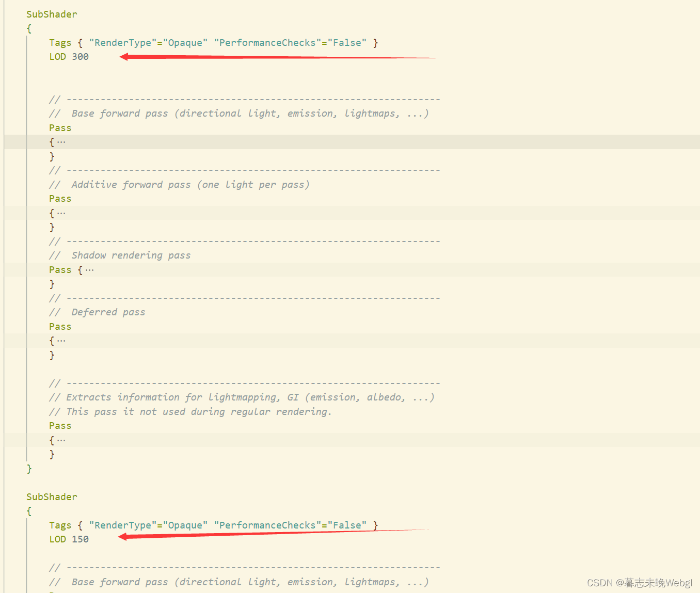The image size is (700, 593).
Task: Click the opening brace below second SubShader keyword
Action: tap(29, 511)
